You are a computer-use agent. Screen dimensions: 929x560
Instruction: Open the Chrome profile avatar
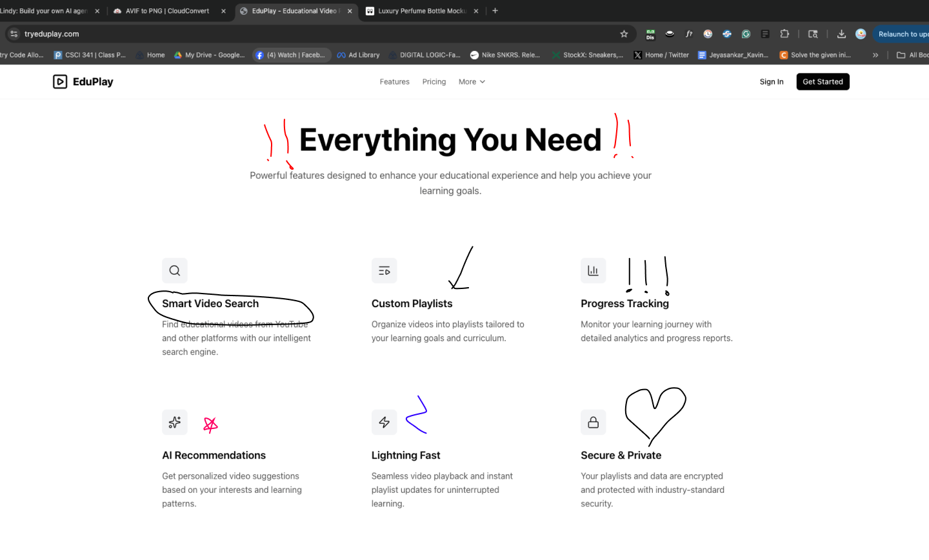tap(861, 34)
